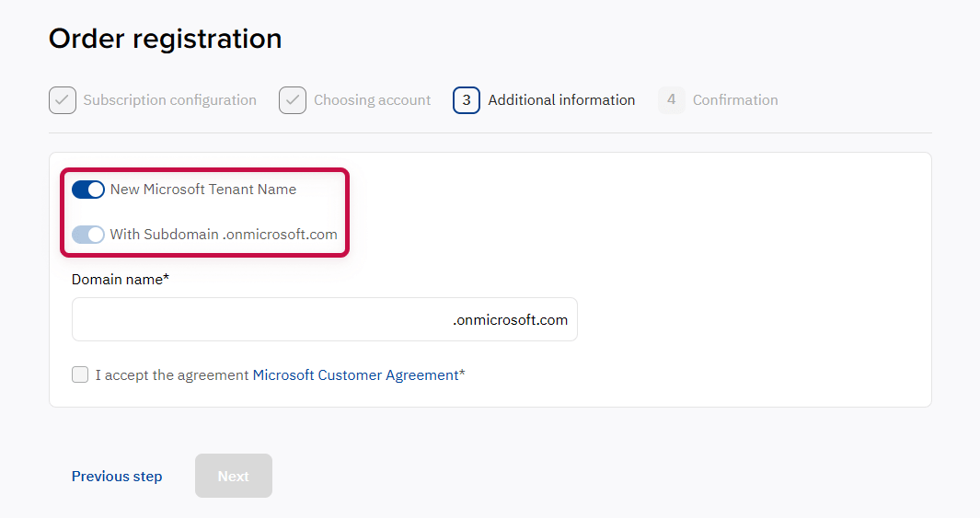Click the step 3 number badge
Image resolution: width=980 pixels, height=518 pixels.
pyautogui.click(x=467, y=100)
